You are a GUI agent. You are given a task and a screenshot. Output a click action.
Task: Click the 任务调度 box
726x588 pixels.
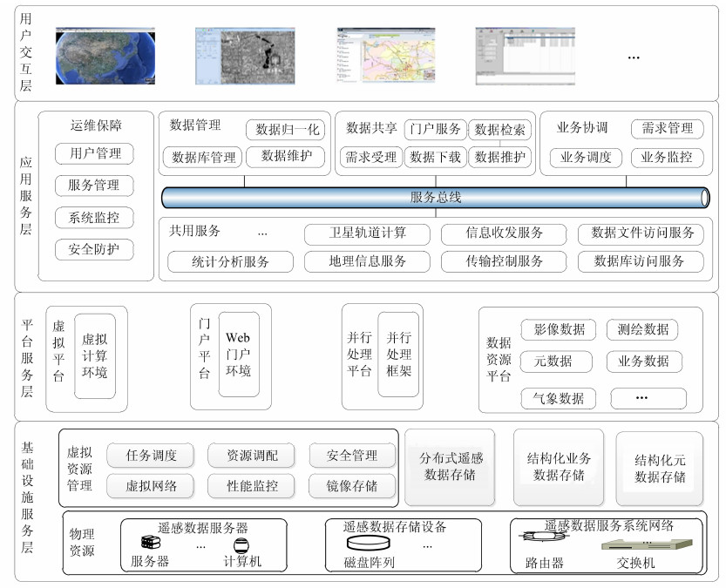152,455
